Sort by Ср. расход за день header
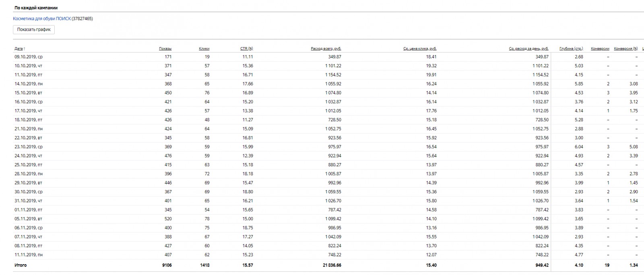The image size is (644, 275). [x=528, y=49]
